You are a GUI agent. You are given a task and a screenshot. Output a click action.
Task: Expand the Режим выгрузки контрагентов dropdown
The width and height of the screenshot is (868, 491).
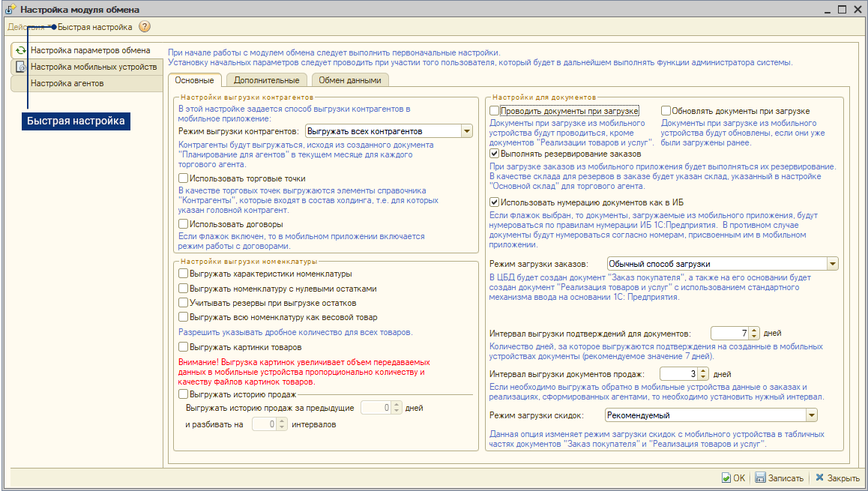(x=467, y=131)
